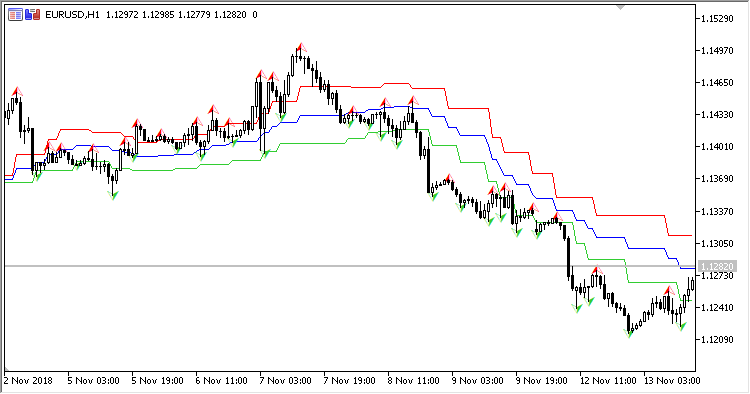Click the 1.15290 price scale label

[x=717, y=19]
